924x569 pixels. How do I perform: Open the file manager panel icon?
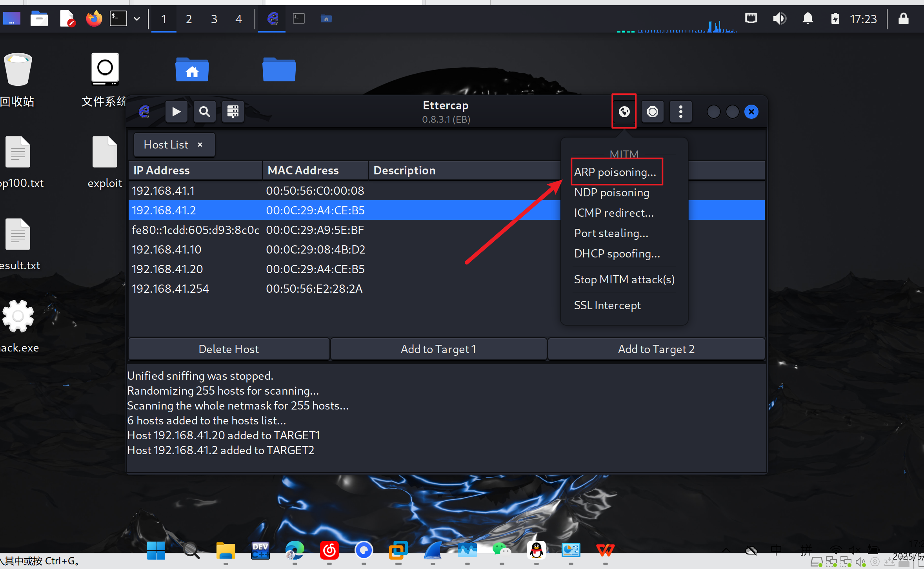(x=39, y=18)
